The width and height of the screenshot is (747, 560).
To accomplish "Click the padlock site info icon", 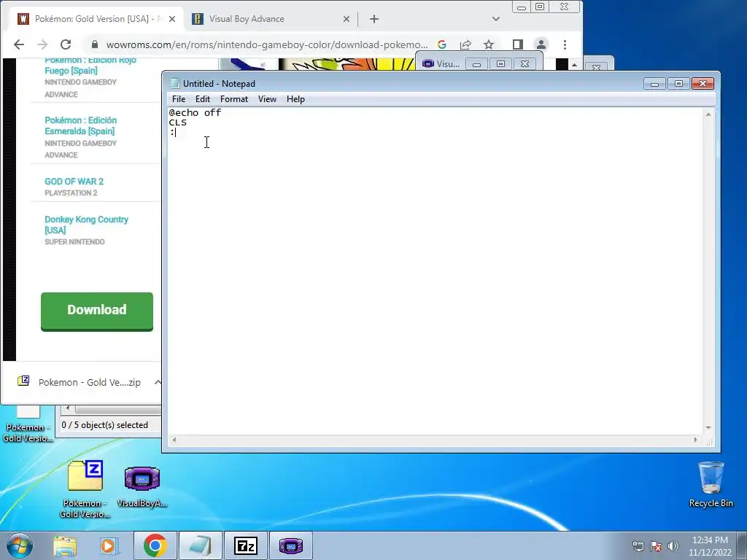I will pos(95,44).
